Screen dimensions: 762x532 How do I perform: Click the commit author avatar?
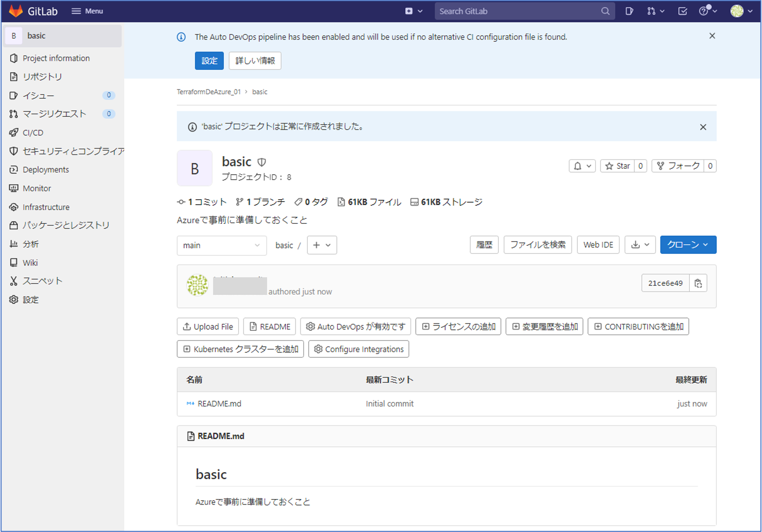[197, 285]
